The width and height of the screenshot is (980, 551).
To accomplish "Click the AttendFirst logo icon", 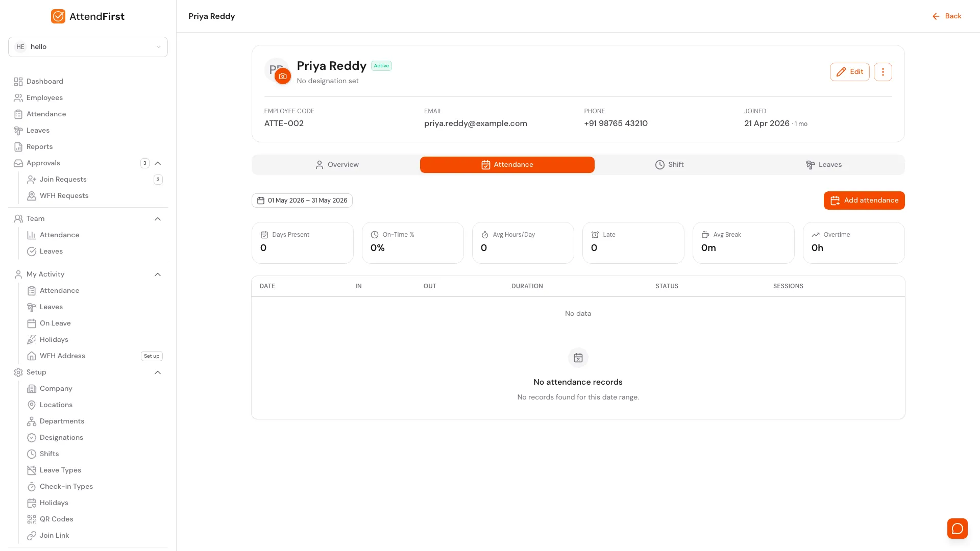I will (58, 16).
